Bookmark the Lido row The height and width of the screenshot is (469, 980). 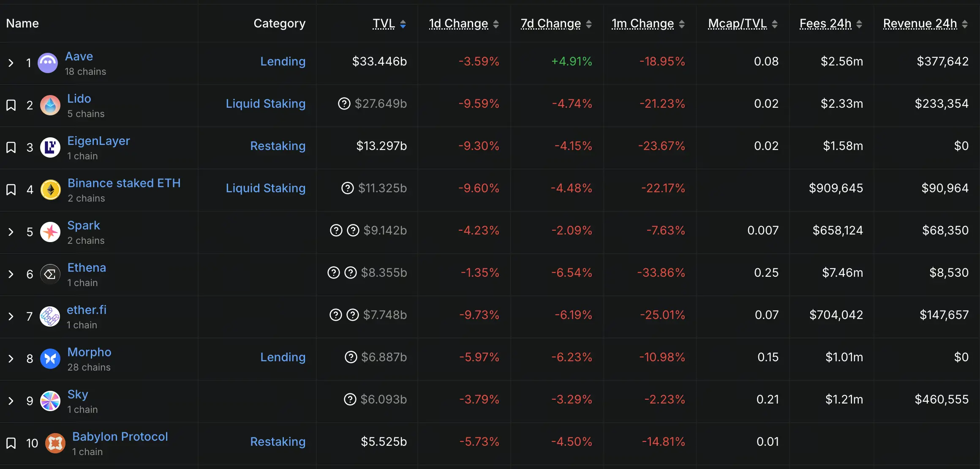[x=11, y=105]
